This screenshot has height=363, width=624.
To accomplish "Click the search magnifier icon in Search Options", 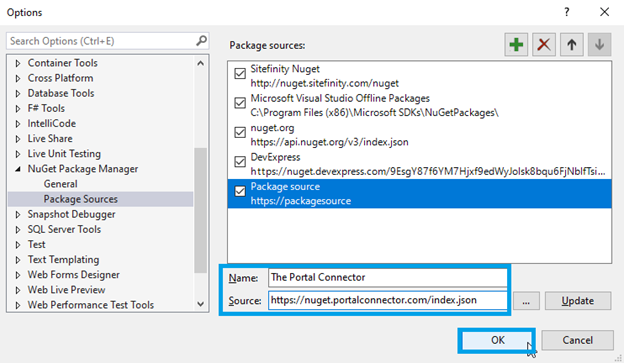I will point(201,41).
